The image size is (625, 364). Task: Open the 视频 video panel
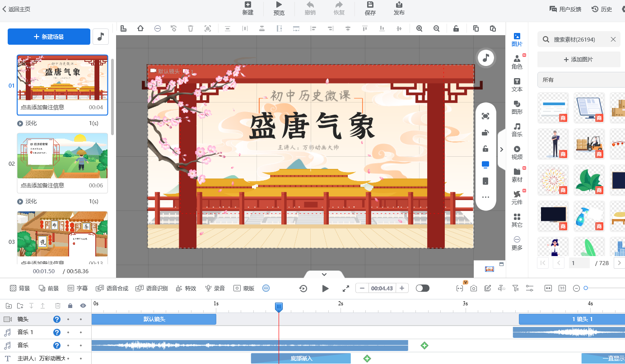(x=517, y=153)
